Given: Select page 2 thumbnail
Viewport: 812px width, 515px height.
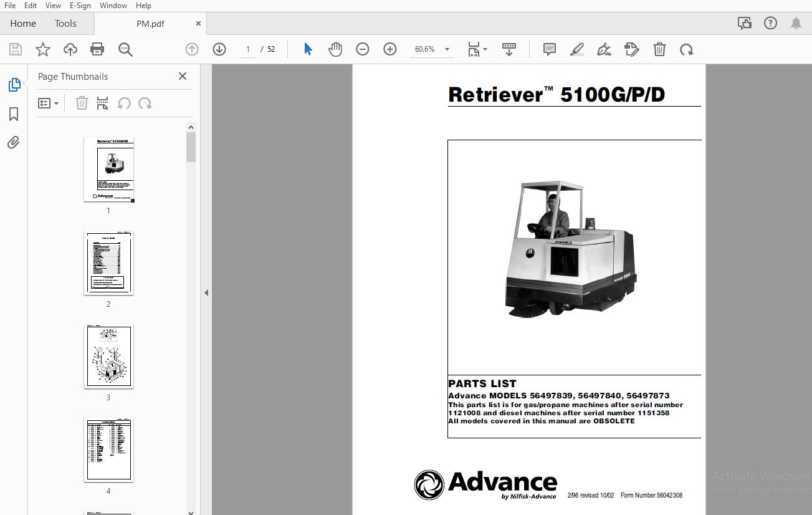Looking at the screenshot, I should point(109,263).
